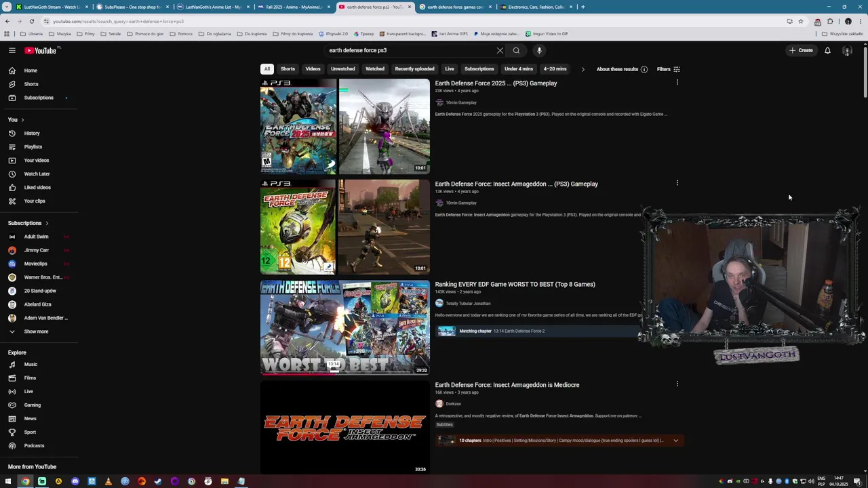Start voice search with the microphone

[539, 50]
